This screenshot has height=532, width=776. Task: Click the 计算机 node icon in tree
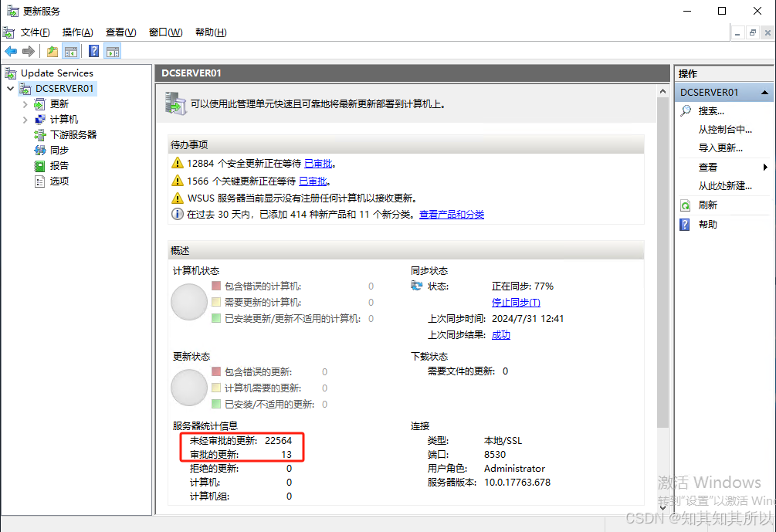pos(40,119)
